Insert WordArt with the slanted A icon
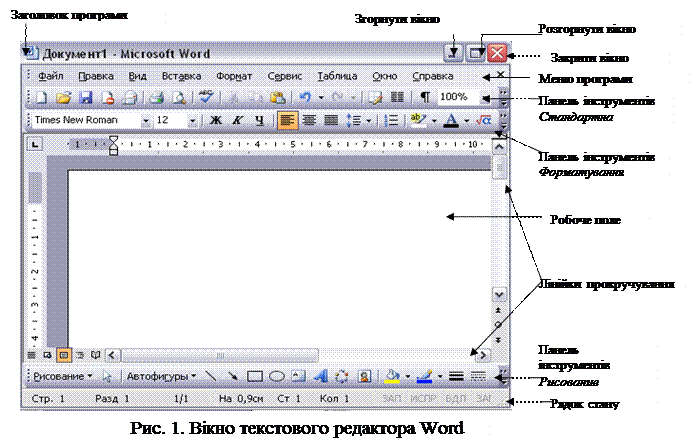692x444 pixels. [x=321, y=376]
